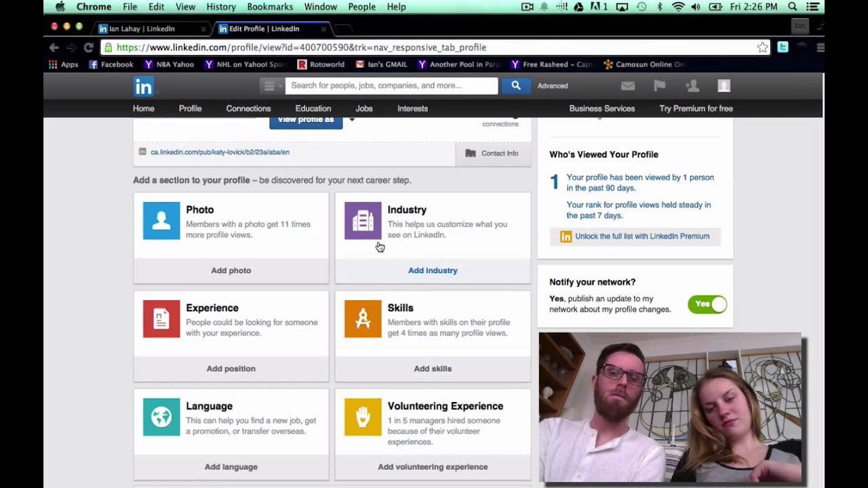The width and height of the screenshot is (868, 488).
Task: Click the blue search magnifier button
Action: (516, 85)
